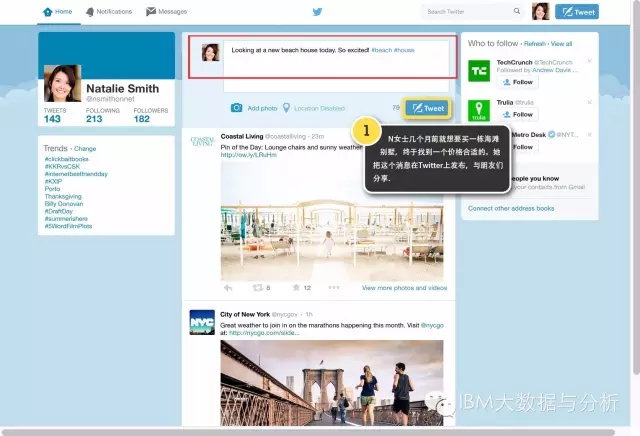Viewport: 640px width, 436px height.
Task: Click the City of New York avatar
Action: [x=201, y=324]
